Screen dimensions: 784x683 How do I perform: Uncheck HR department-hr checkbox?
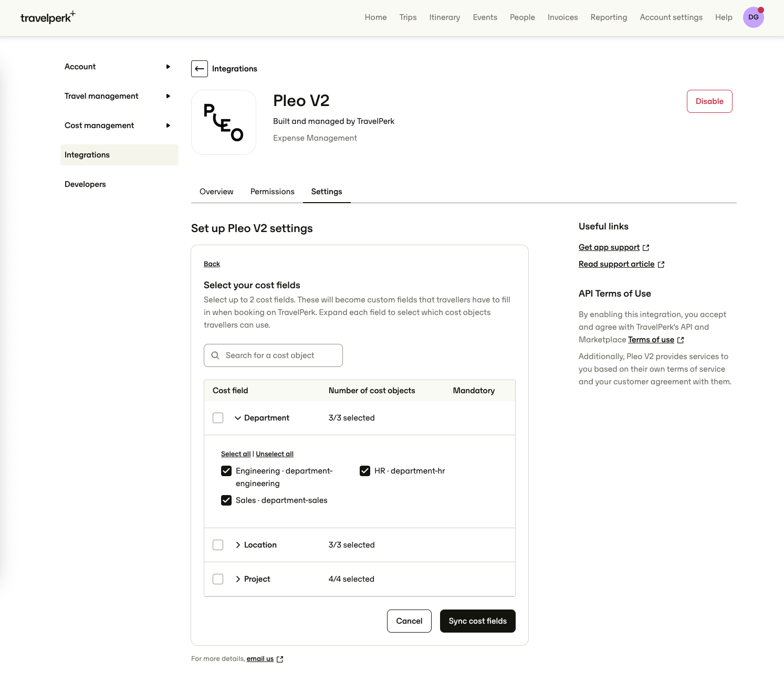(x=365, y=471)
